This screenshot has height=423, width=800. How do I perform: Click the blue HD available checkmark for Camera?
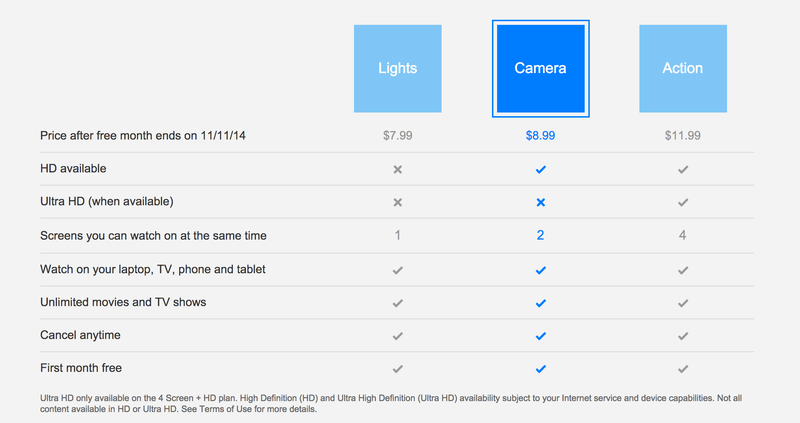tap(541, 169)
